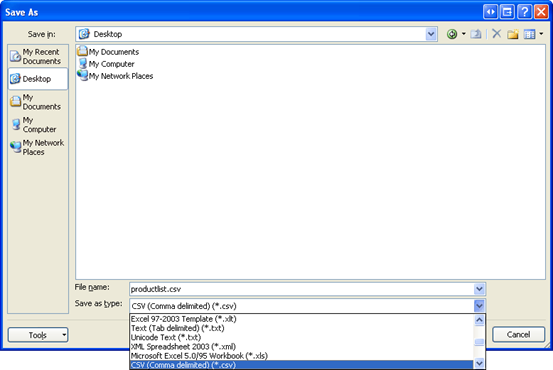Open My Network Places in places bar
The image size is (553, 370).
click(38, 147)
